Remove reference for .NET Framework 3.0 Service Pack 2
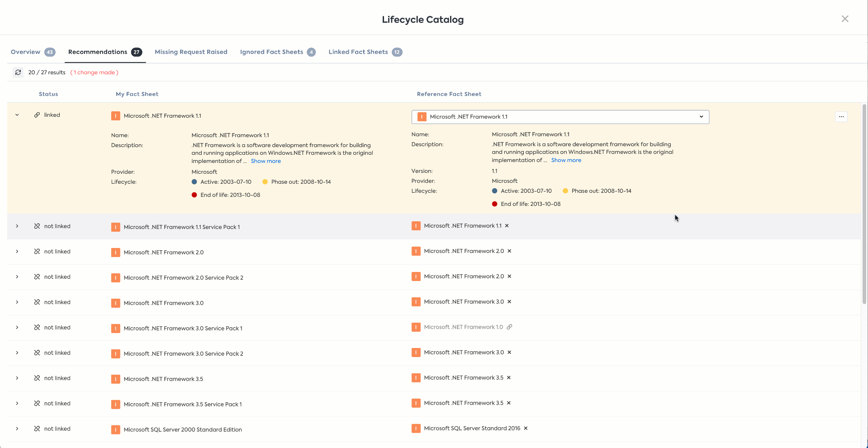 509,353
